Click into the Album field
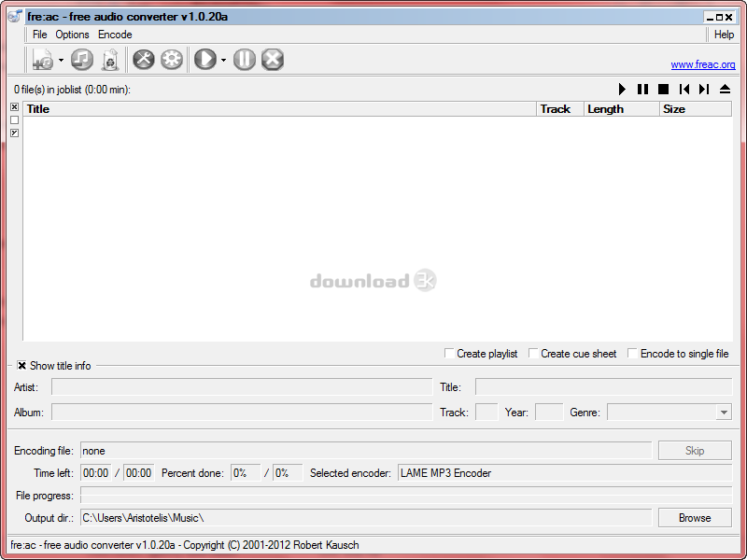The image size is (747, 560). tap(242, 413)
